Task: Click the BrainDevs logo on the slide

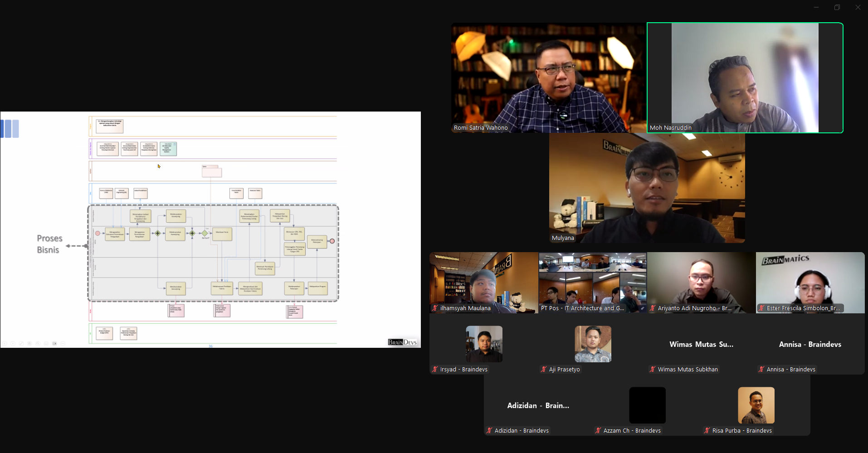Action: pos(402,342)
